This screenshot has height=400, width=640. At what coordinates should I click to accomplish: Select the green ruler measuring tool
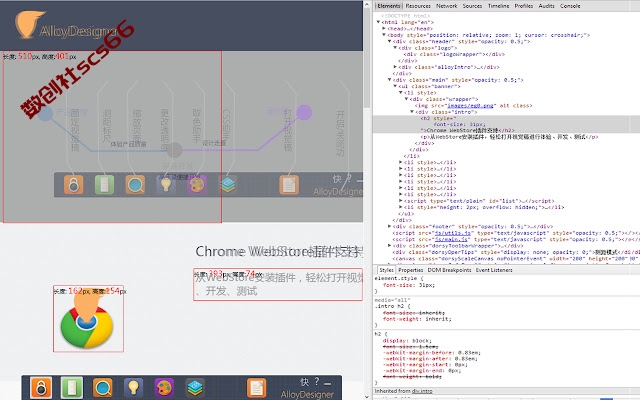tap(72, 387)
